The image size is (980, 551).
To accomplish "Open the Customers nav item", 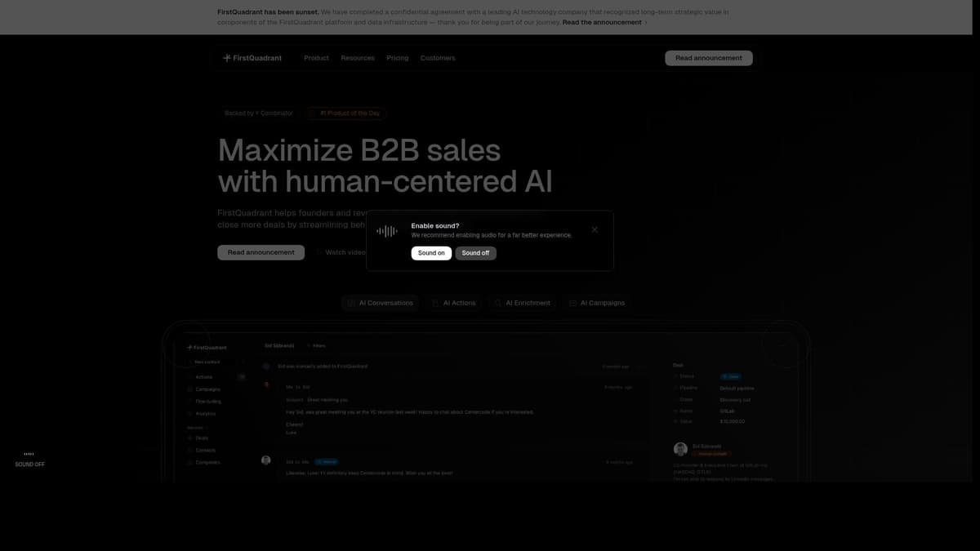I will [x=438, y=58].
